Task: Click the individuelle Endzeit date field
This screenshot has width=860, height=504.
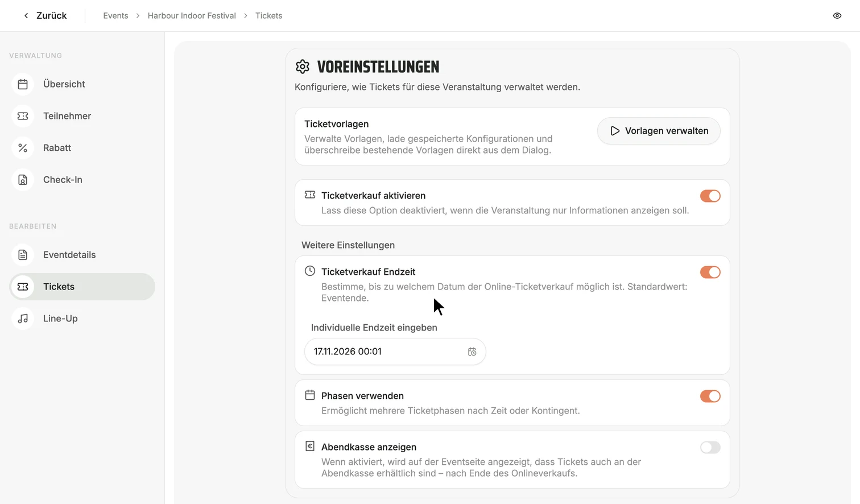Action: coord(395,352)
